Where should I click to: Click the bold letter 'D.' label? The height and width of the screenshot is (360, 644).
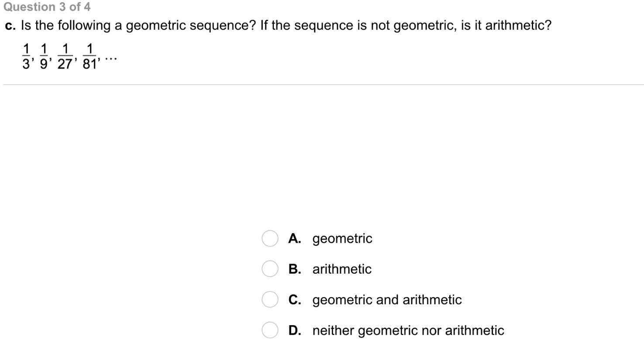(x=295, y=330)
